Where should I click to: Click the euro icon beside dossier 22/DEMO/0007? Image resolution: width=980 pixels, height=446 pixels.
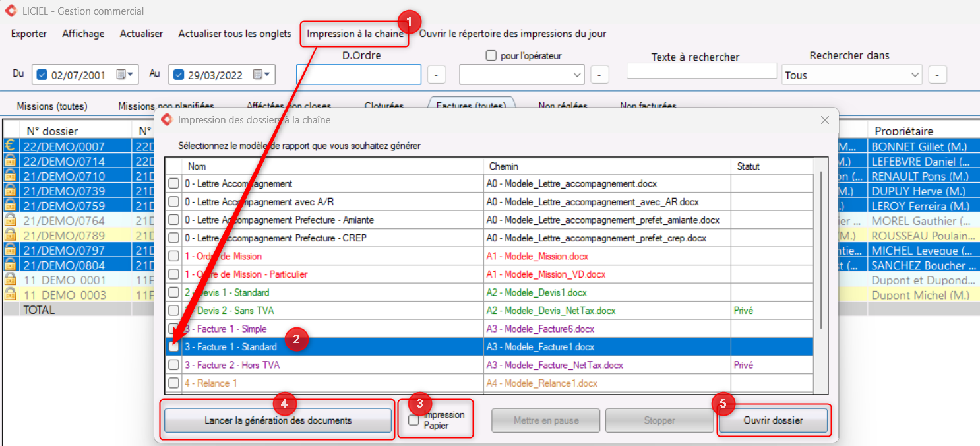11,146
